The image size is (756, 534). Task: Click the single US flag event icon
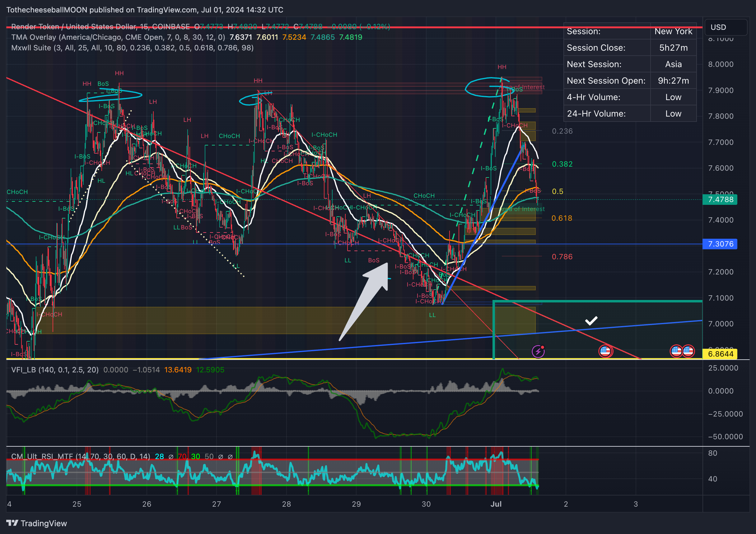pyautogui.click(x=605, y=352)
